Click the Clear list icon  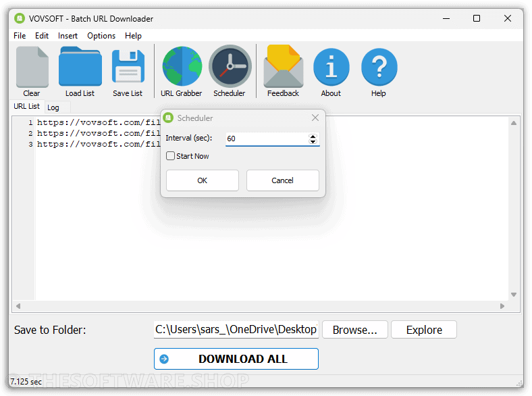tap(32, 67)
